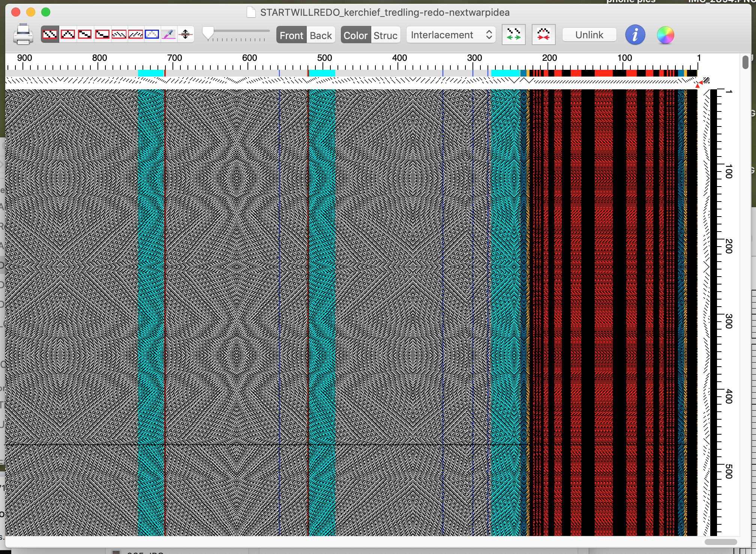Click the horizontal scrollbar thumb at bottom
756x554 pixels.
(720, 542)
